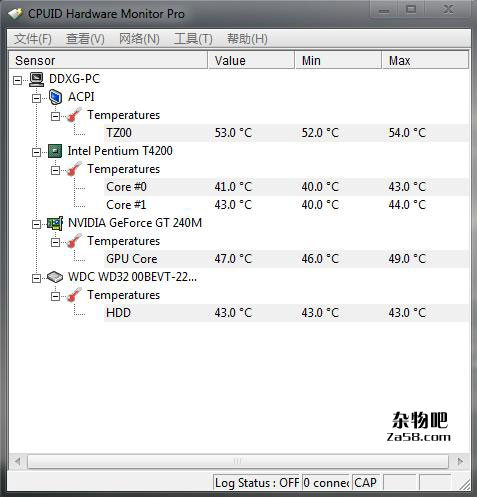The image size is (477, 497).
Task: Click the Max column header
Action: tap(426, 60)
